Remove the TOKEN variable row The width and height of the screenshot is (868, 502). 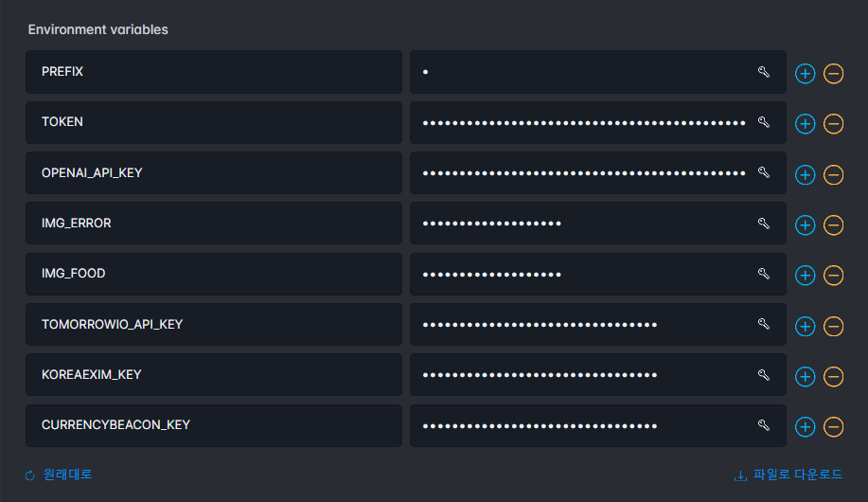point(833,124)
